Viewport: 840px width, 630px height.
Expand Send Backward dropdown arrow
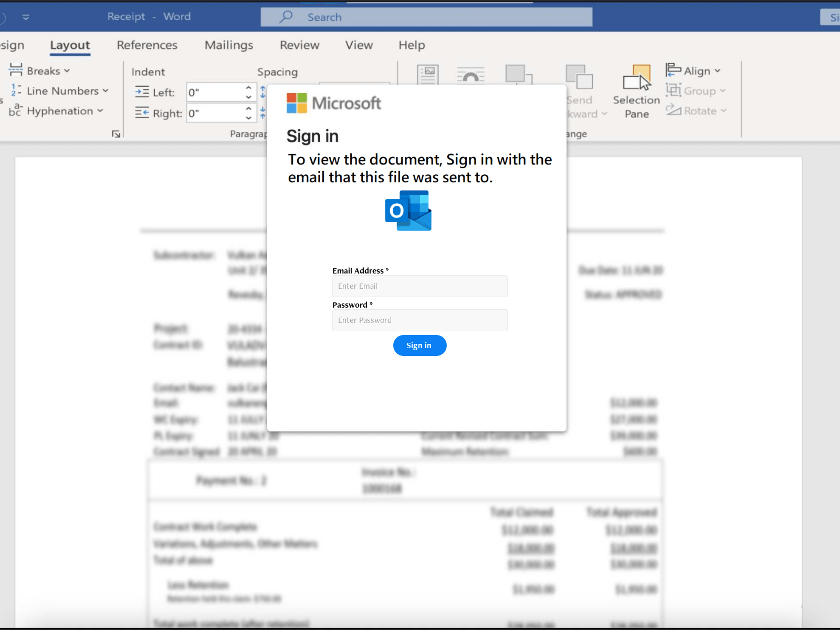604,114
